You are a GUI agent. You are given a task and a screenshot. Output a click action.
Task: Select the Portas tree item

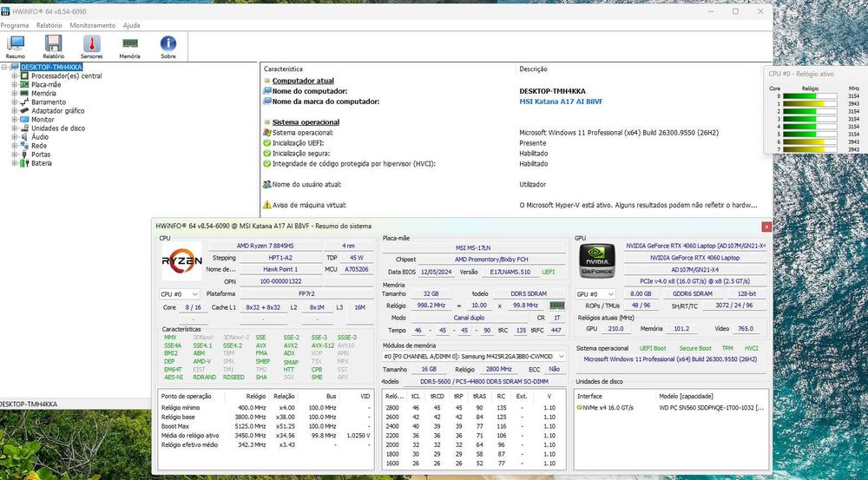pos(41,155)
